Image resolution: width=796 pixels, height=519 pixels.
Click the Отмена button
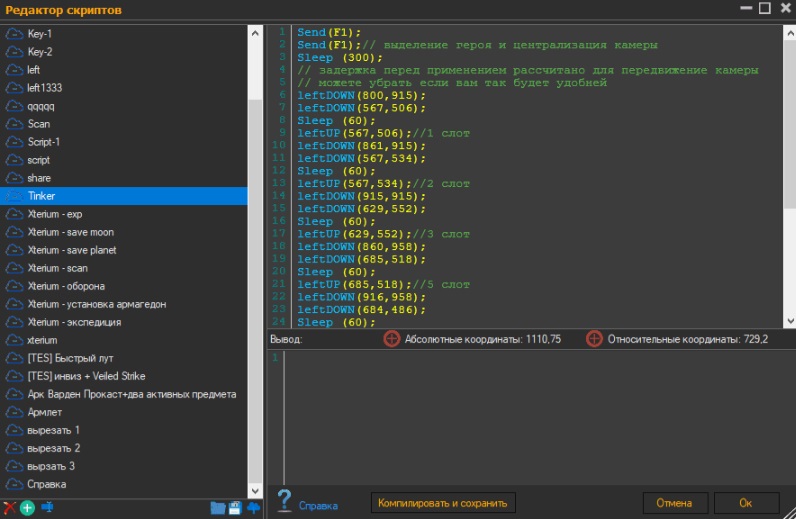click(x=674, y=502)
